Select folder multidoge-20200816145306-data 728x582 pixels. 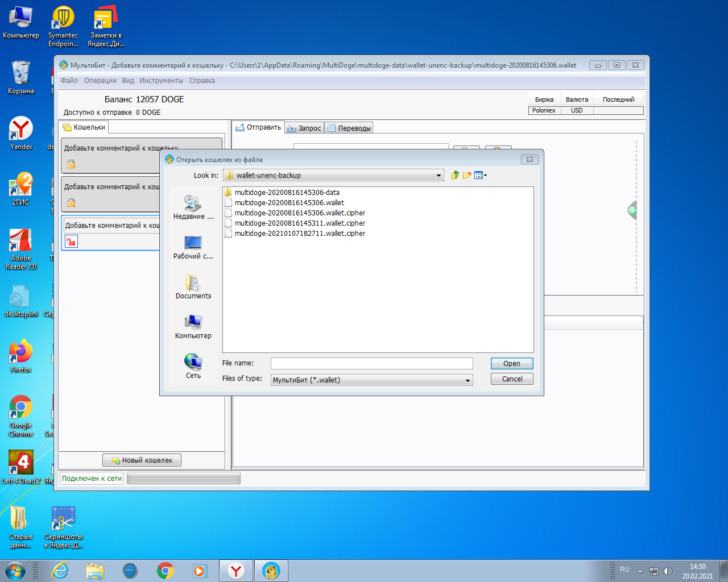(x=282, y=193)
